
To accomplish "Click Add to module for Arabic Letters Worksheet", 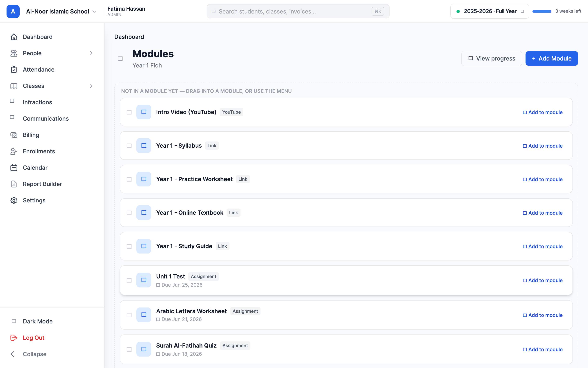I will tap(542, 315).
